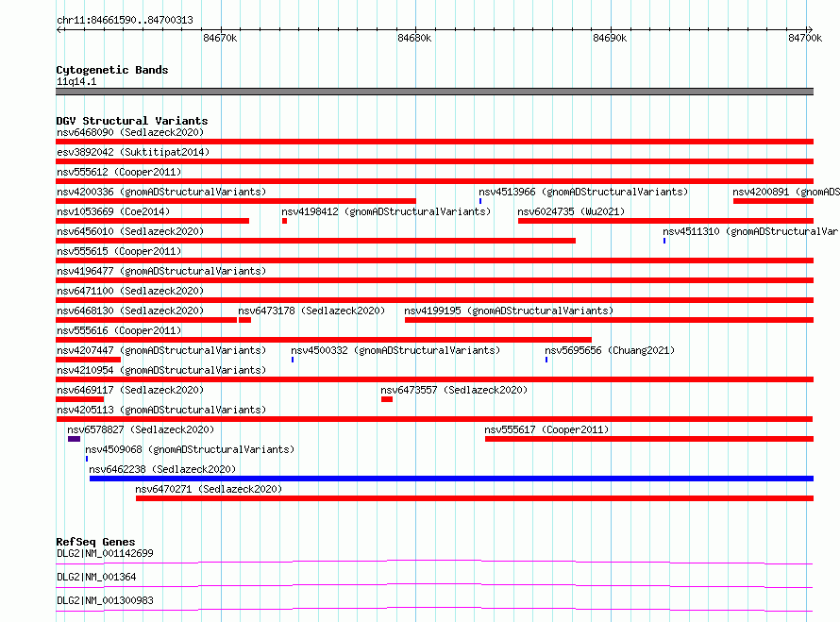Click the blue nsv4500332 tick mark

click(293, 360)
